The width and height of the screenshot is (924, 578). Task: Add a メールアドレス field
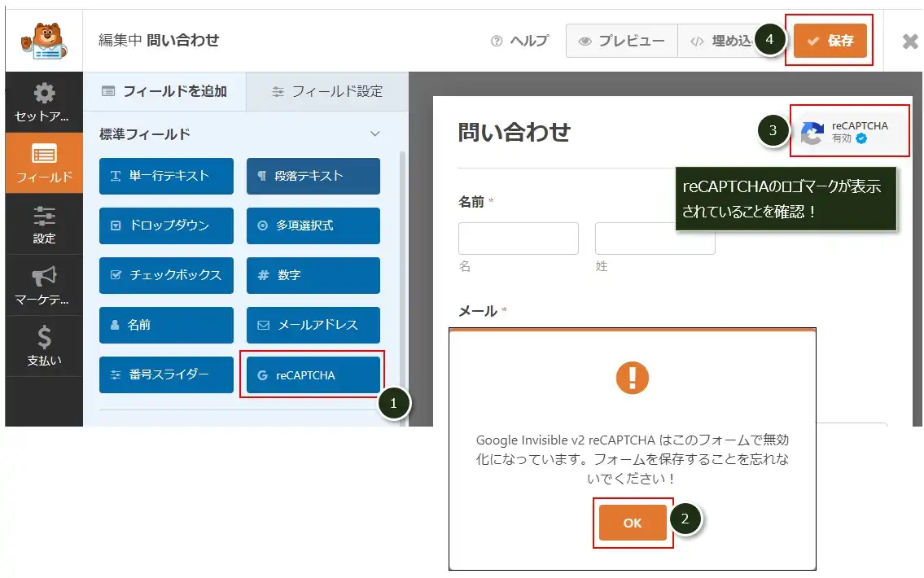[x=313, y=325]
